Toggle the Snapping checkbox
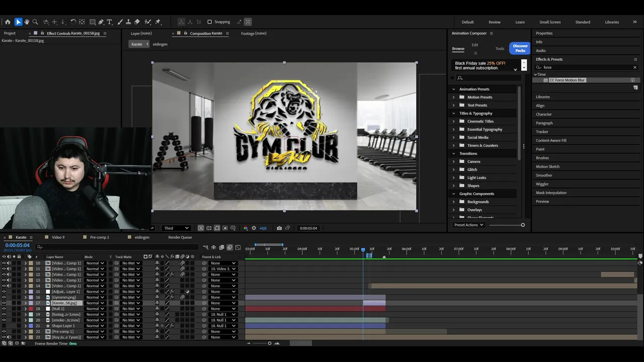 click(x=210, y=22)
